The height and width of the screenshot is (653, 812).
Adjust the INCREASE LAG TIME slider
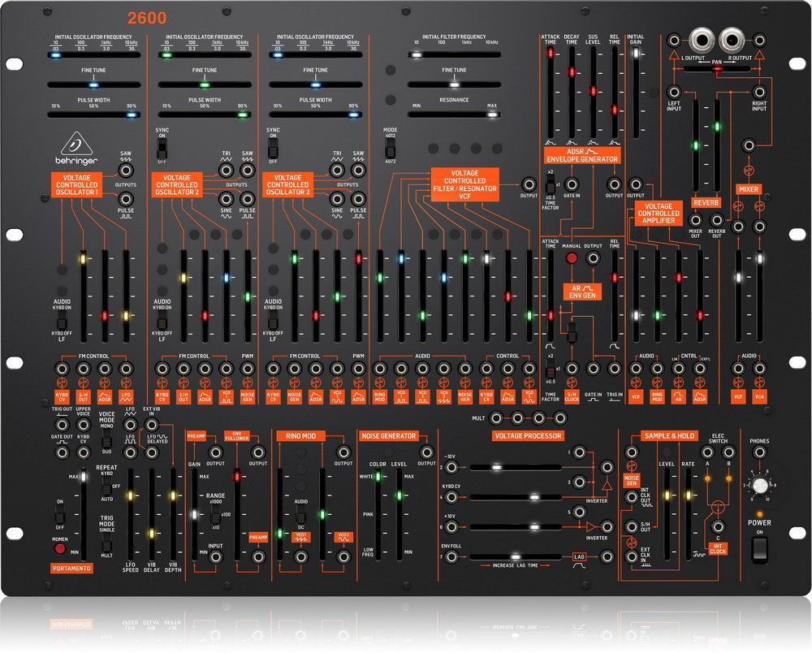[x=516, y=557]
